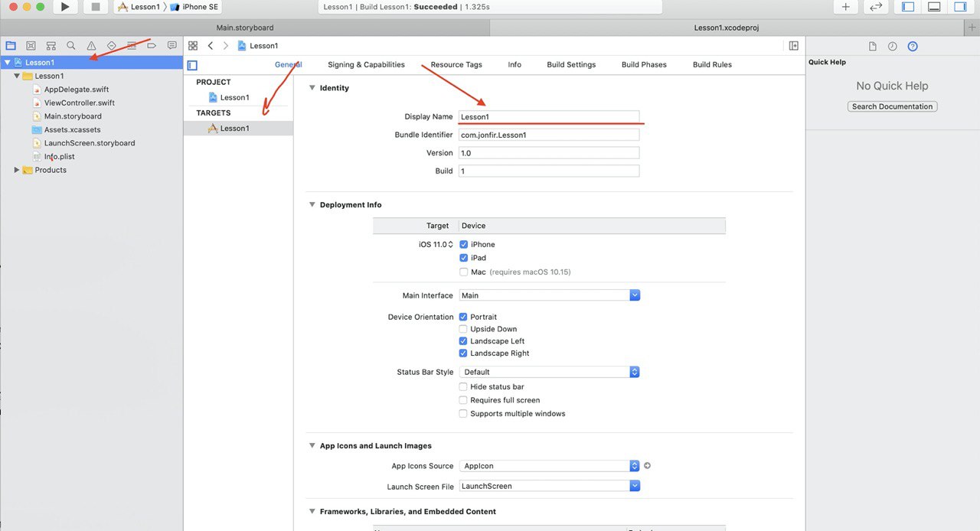Uncheck Portrait orientation

click(463, 317)
